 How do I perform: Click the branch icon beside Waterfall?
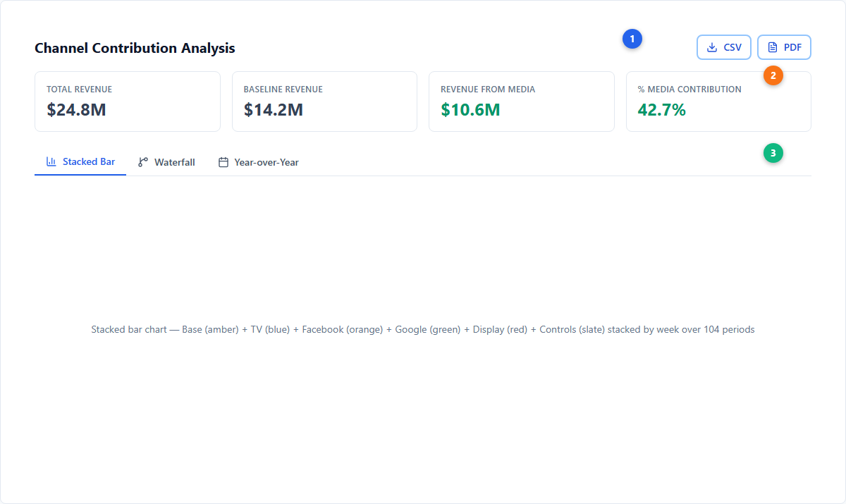click(143, 162)
